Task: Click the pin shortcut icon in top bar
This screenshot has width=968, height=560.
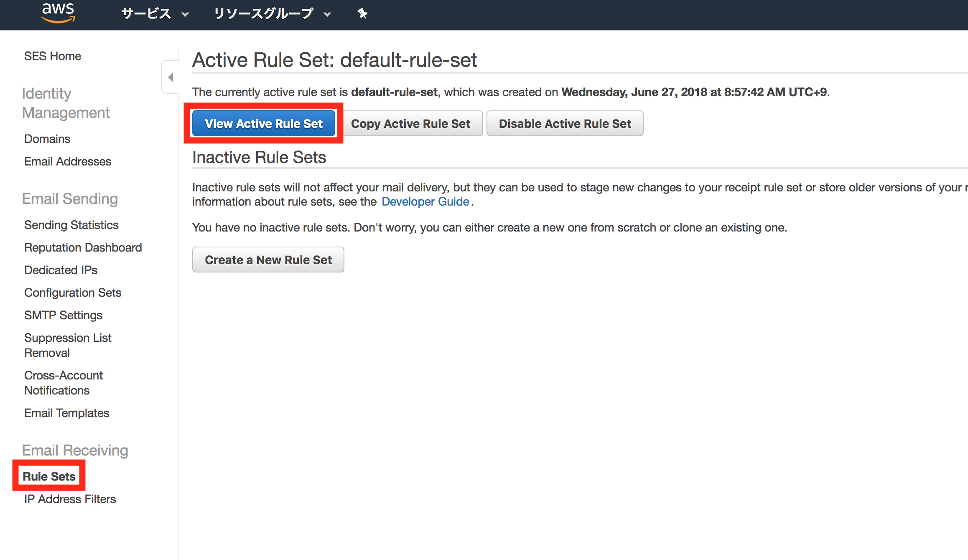Action: 362,14
